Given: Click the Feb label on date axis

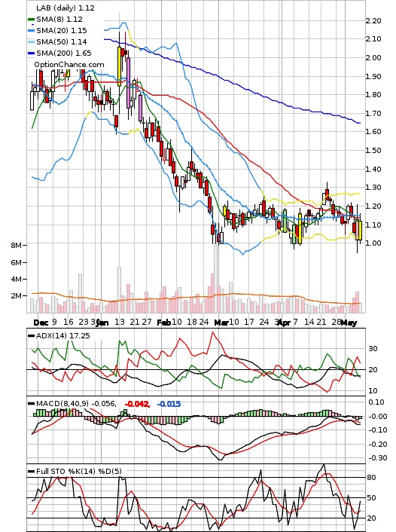Looking at the screenshot, I should click(x=164, y=323).
